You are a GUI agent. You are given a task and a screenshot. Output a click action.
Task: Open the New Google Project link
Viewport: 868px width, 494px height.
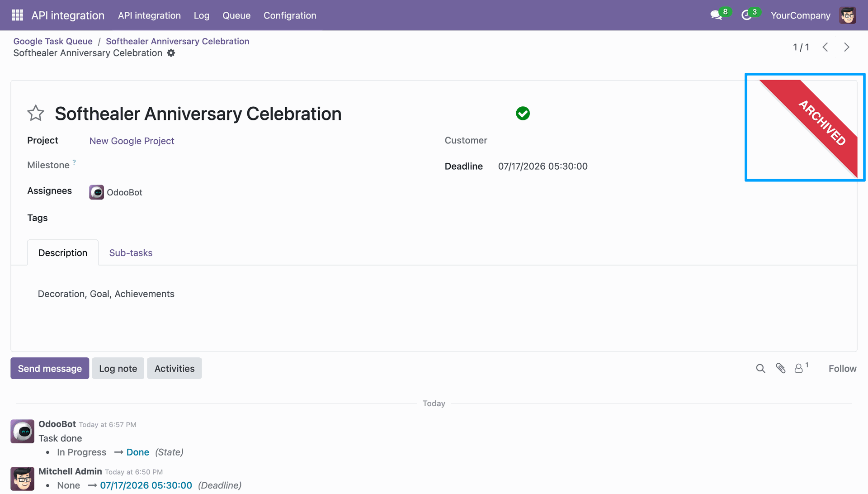point(132,141)
